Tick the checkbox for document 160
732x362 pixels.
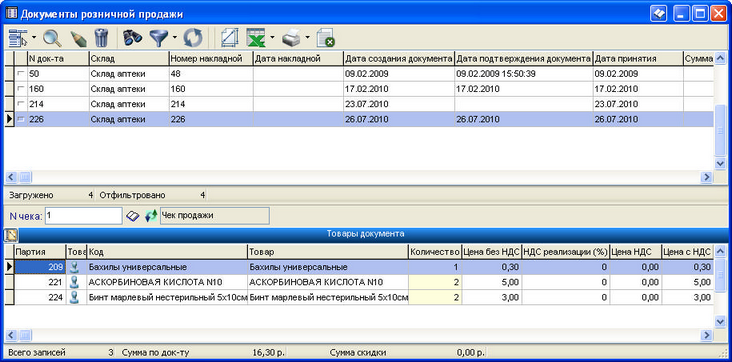pos(21,89)
